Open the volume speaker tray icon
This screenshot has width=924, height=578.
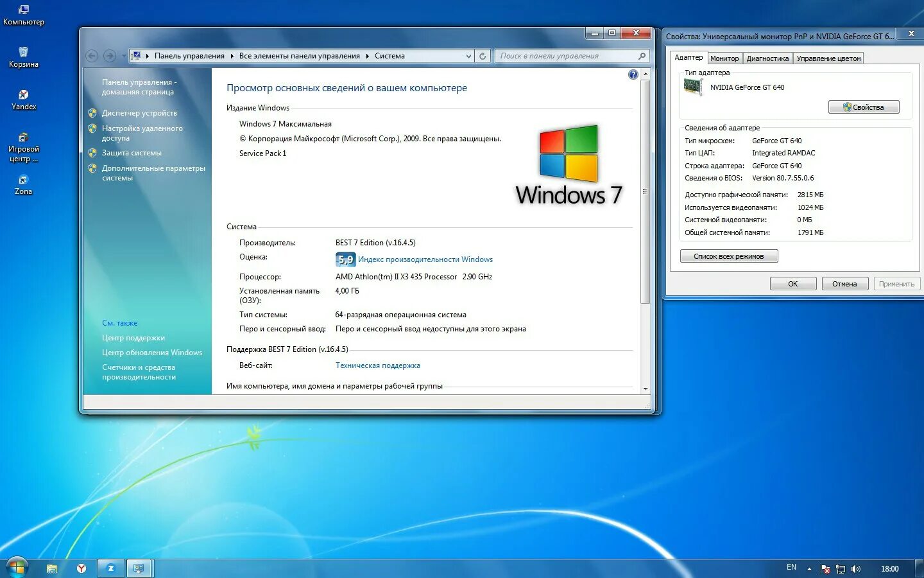[856, 569]
